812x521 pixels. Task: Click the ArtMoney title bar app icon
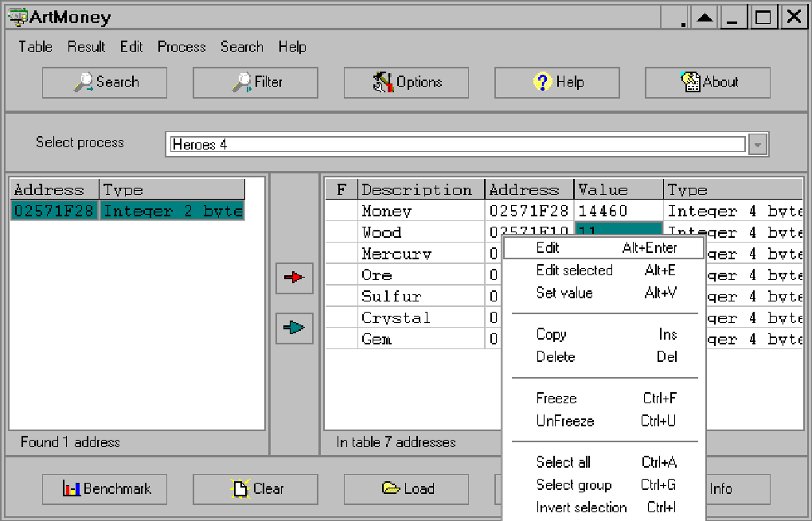tap(18, 17)
